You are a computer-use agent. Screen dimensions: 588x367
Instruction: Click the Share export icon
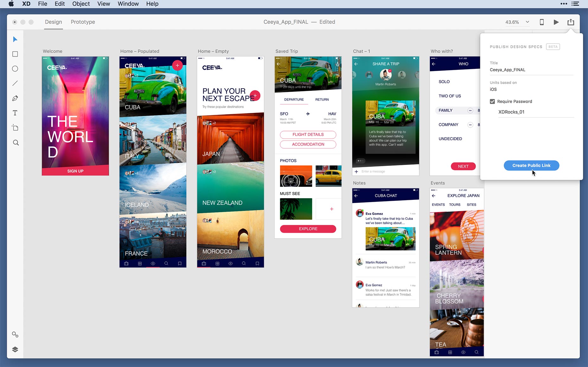571,22
